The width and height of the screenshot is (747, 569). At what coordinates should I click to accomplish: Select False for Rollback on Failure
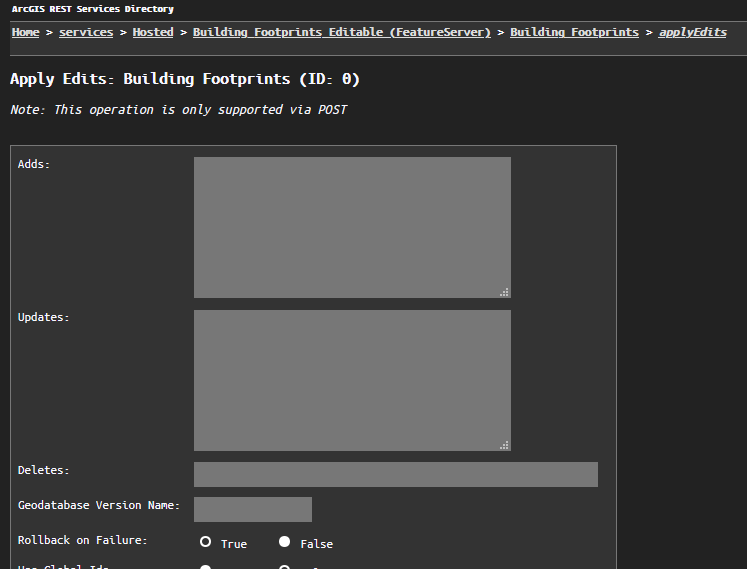tap(284, 542)
